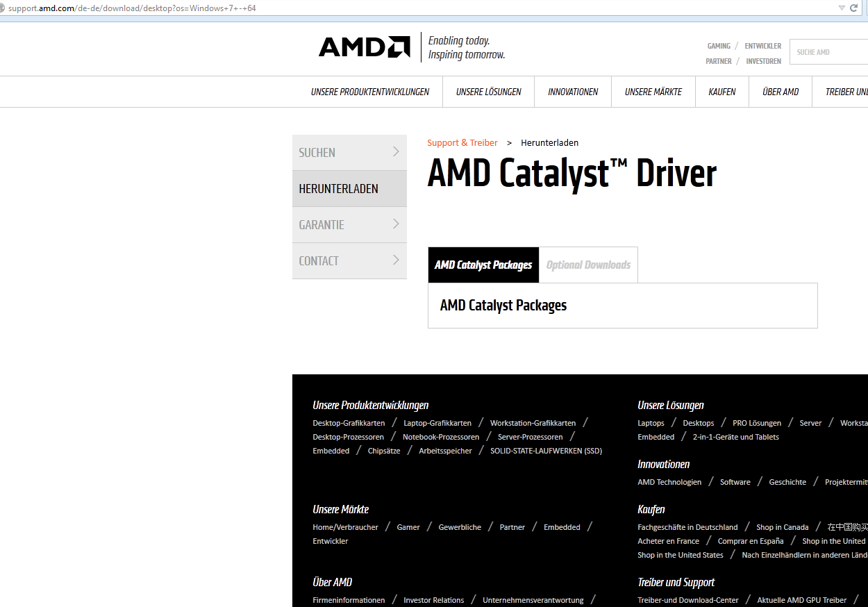The width and height of the screenshot is (868, 607).
Task: Focus the SUCHE AMD search field
Action: coord(828,52)
